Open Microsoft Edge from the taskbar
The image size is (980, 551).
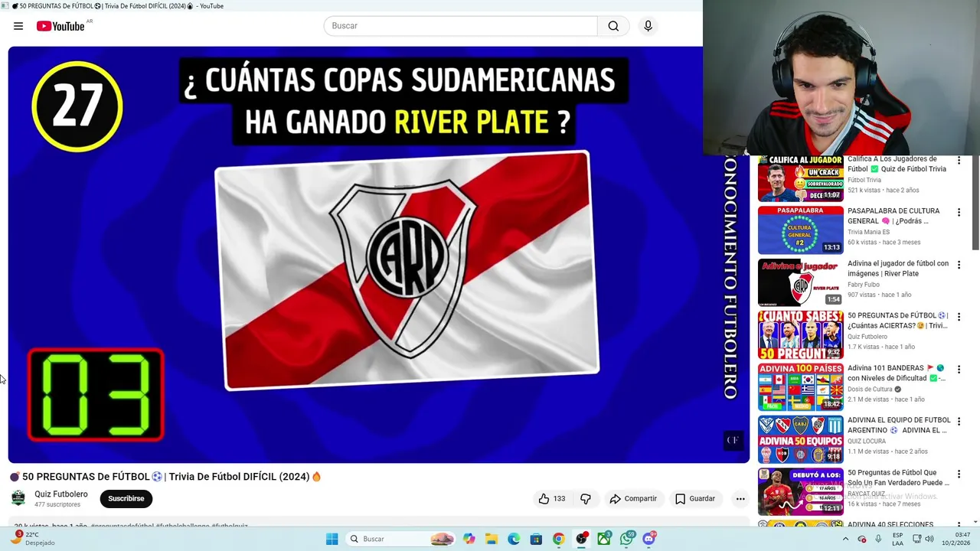coord(514,540)
